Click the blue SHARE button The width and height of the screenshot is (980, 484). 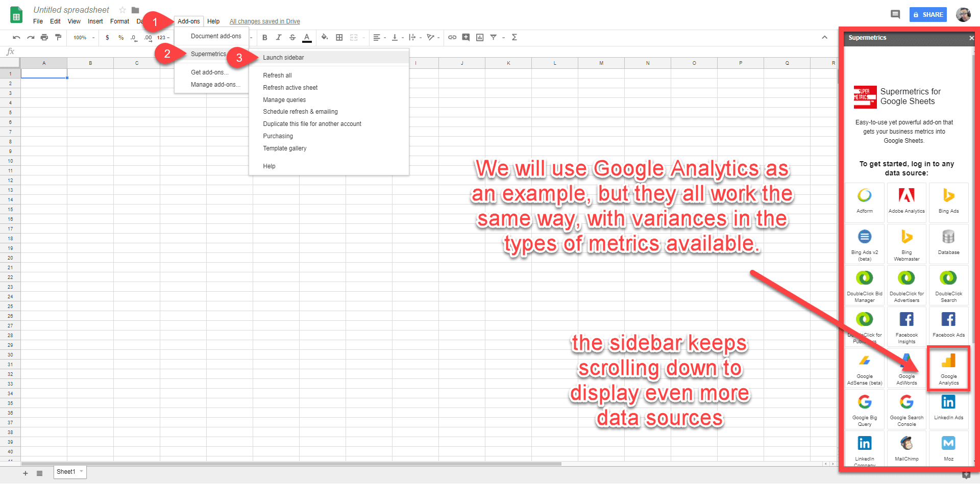pos(928,15)
